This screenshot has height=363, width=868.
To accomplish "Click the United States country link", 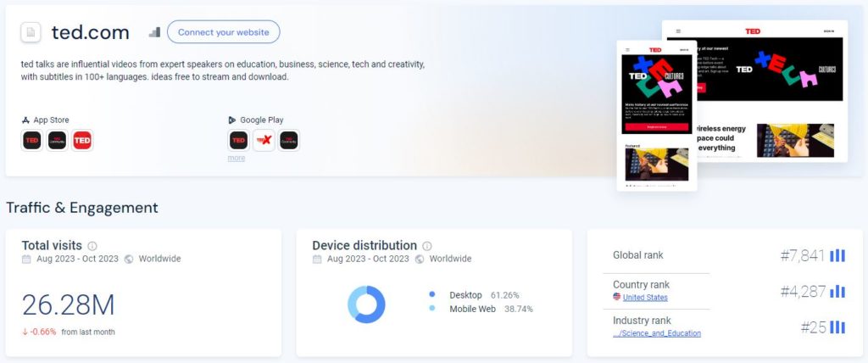I will [645, 298].
